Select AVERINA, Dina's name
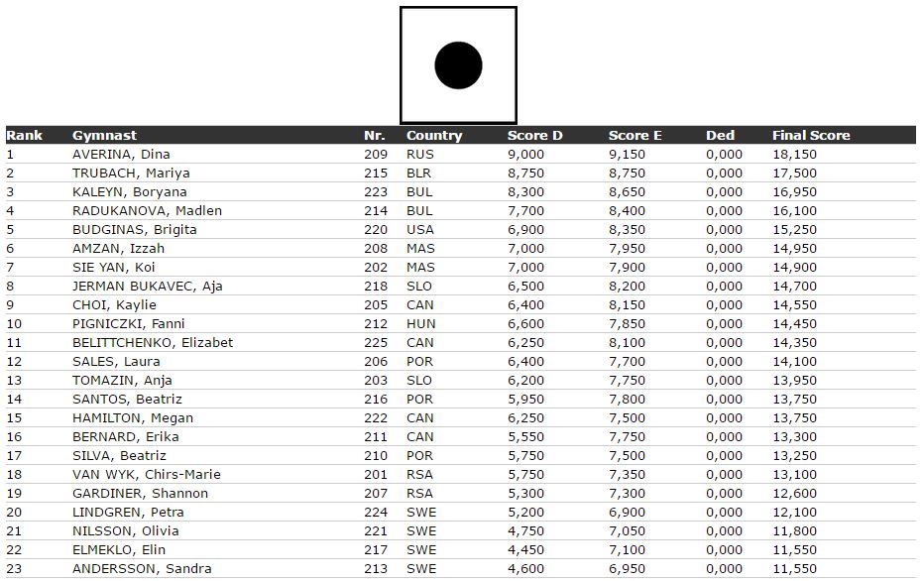This screenshot has height=581, width=924. (121, 155)
